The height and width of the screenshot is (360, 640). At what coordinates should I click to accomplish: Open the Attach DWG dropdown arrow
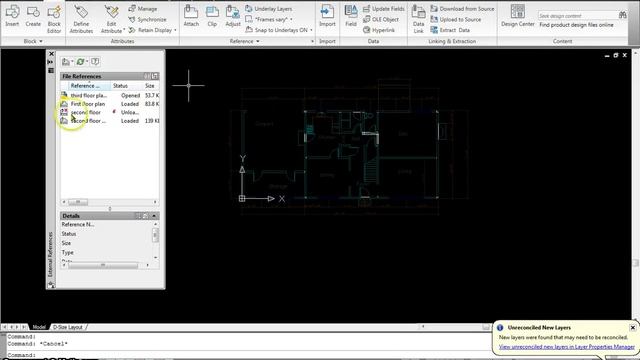click(x=72, y=62)
